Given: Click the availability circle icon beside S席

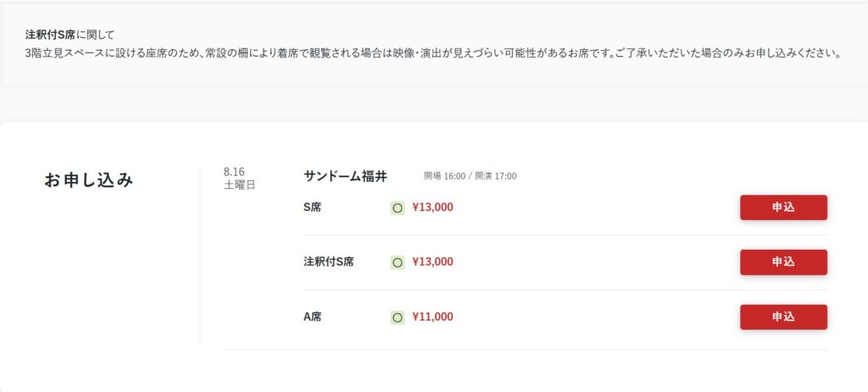Looking at the screenshot, I should pos(397,208).
